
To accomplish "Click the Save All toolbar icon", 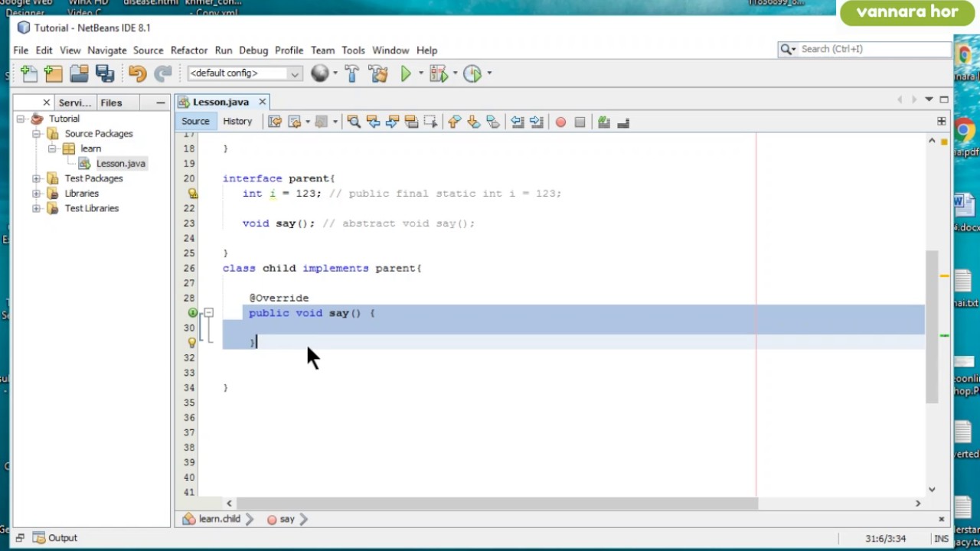I will (105, 73).
